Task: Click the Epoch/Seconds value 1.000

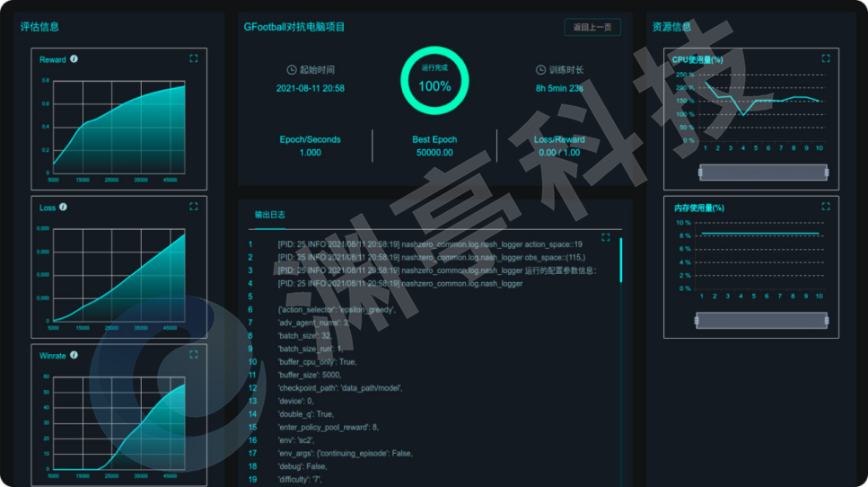Action: (310, 153)
